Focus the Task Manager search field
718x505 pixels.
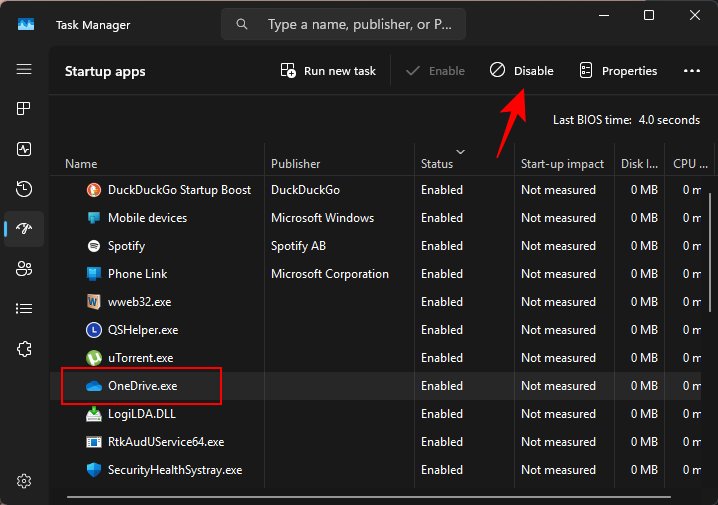pyautogui.click(x=343, y=24)
